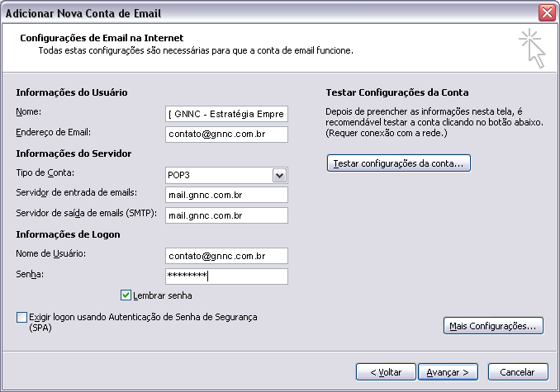Click the Nome input field
Image resolution: width=560 pixels, height=392 pixels.
click(x=226, y=114)
